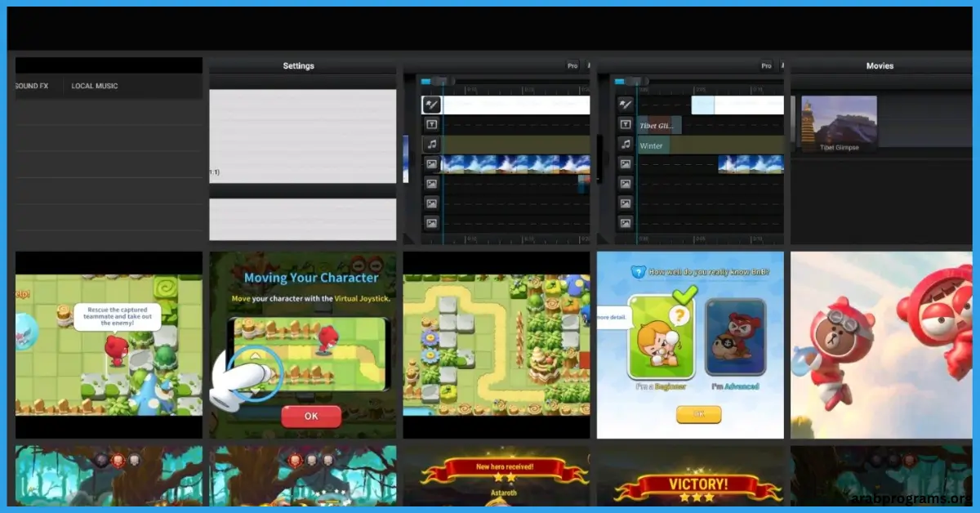Screen dimensions: 980x513
Task: Open the yellow path game map screenshot
Action: [497, 345]
